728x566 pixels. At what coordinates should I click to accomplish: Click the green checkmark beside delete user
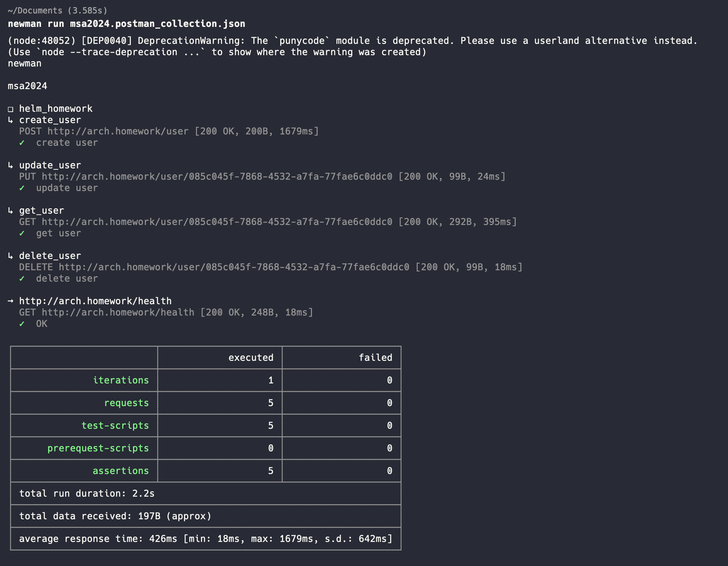click(22, 279)
